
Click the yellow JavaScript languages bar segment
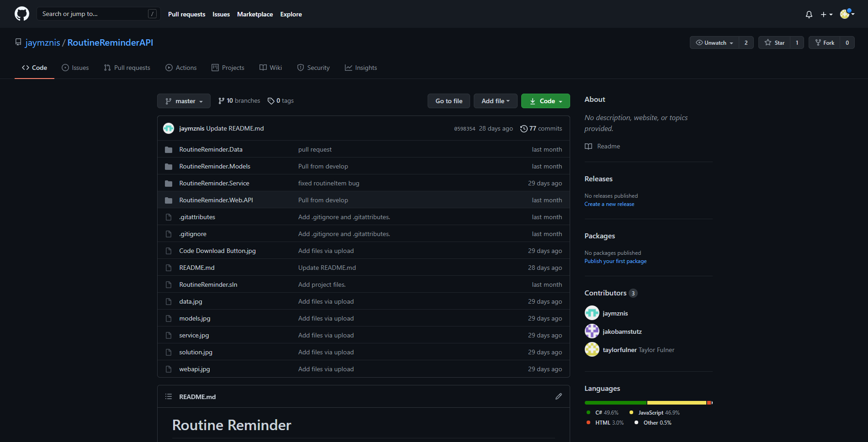click(x=677, y=403)
